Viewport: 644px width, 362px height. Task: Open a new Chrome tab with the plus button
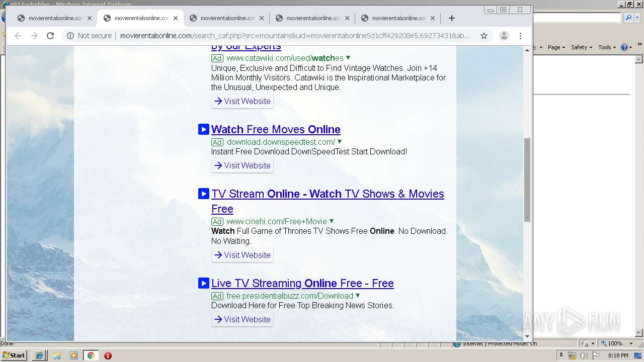(452, 18)
